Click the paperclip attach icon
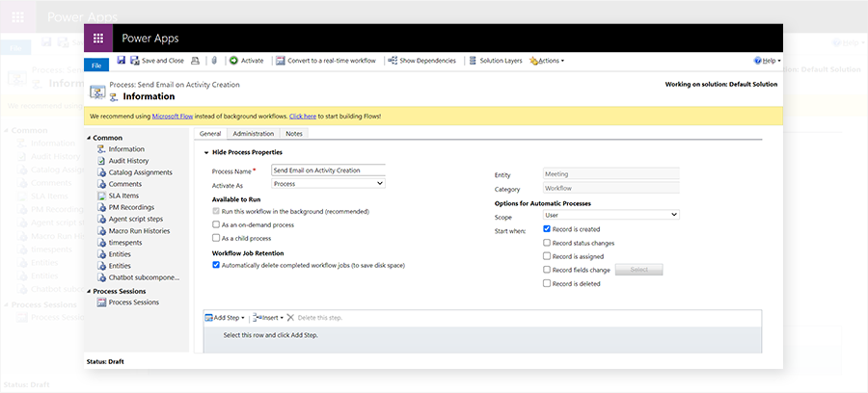This screenshot has height=393, width=868. click(214, 61)
